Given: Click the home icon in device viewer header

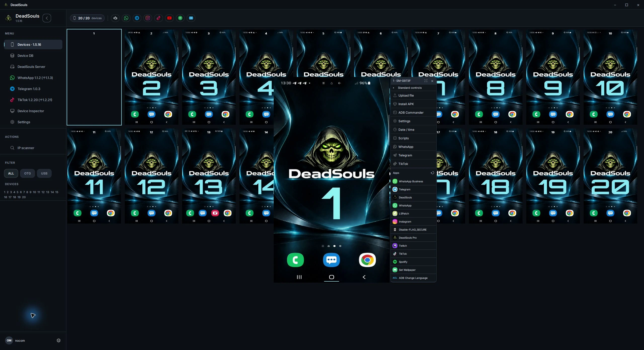Looking at the screenshot, I should [x=332, y=83].
